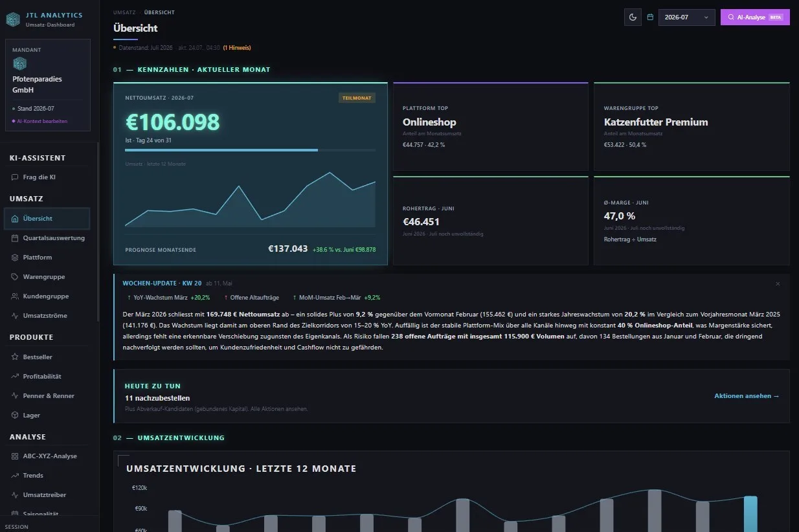Screen dimensions: 799x532
Task: Toggle dark mode with the moon icon
Action: (x=633, y=17)
